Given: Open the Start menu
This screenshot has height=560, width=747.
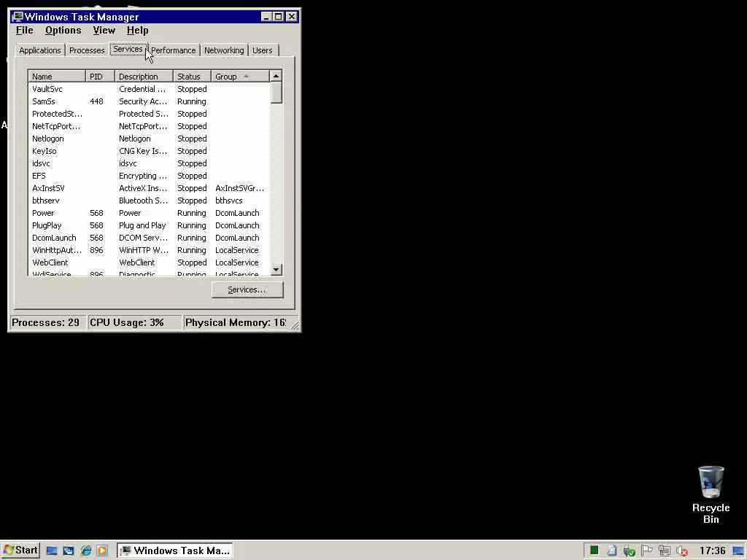Looking at the screenshot, I should [20, 551].
